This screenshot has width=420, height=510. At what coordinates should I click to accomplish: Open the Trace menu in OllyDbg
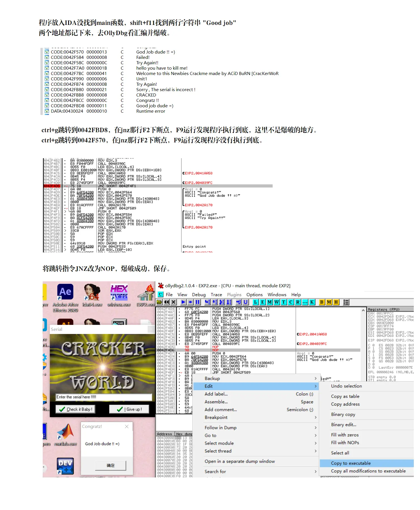click(216, 295)
